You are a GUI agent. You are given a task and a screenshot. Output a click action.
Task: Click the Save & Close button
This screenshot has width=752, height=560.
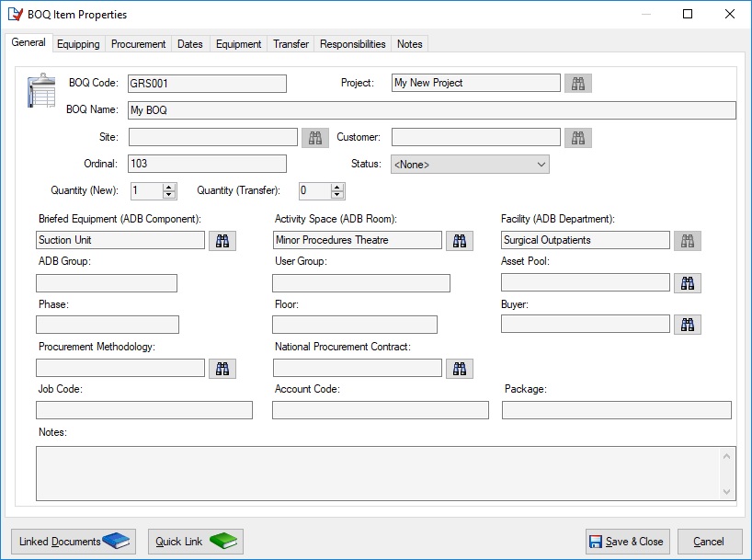(627, 542)
